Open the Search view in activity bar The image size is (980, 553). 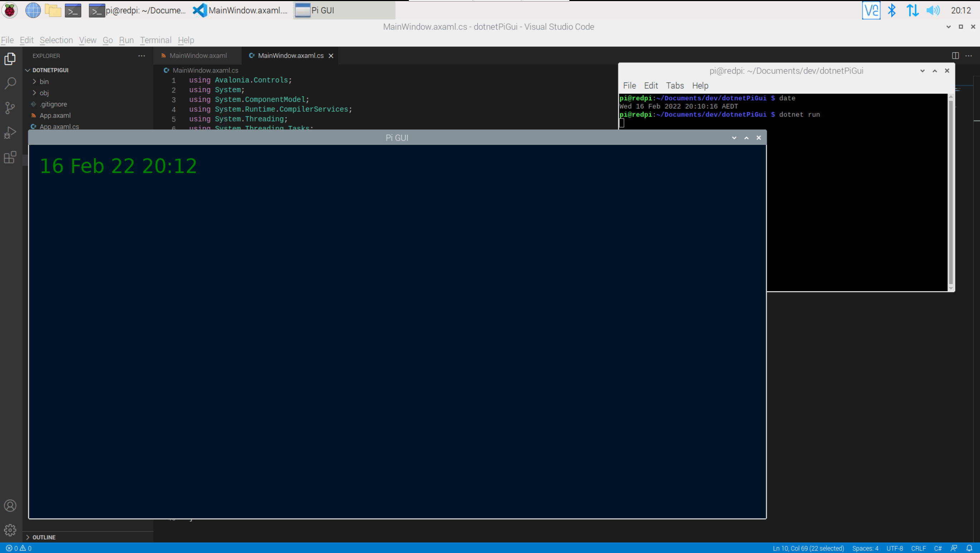[x=10, y=83]
